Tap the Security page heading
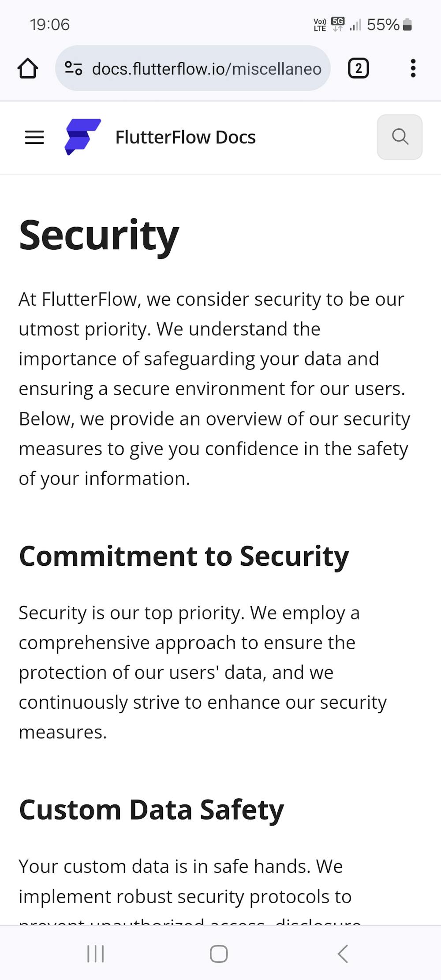Screen dimensions: 441x980 tap(99, 236)
